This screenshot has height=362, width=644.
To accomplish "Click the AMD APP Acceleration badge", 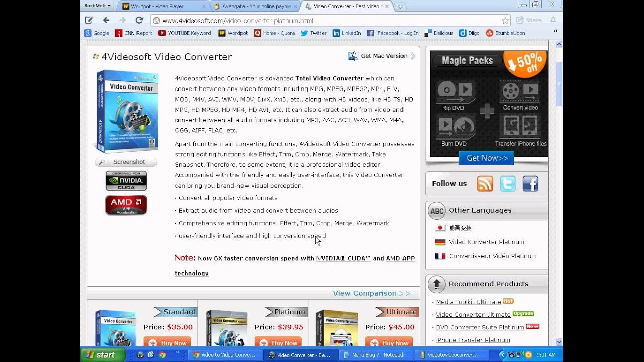I will 126,205.
